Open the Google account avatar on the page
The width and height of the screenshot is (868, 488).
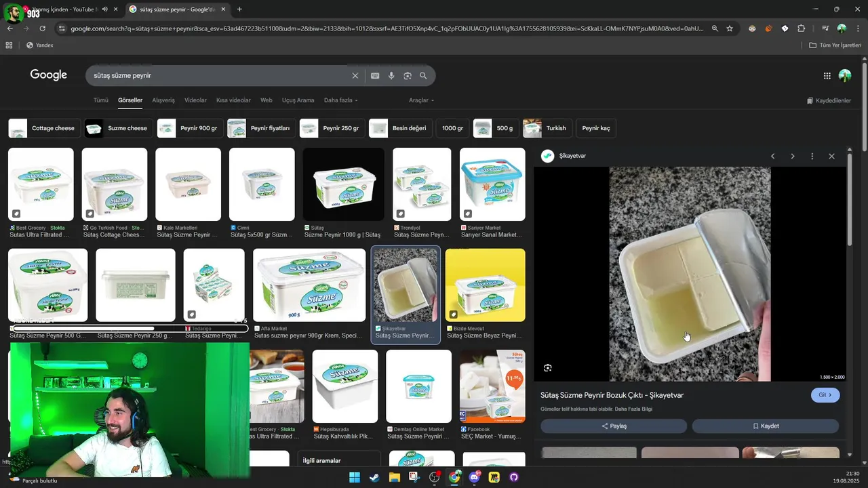pos(845,76)
